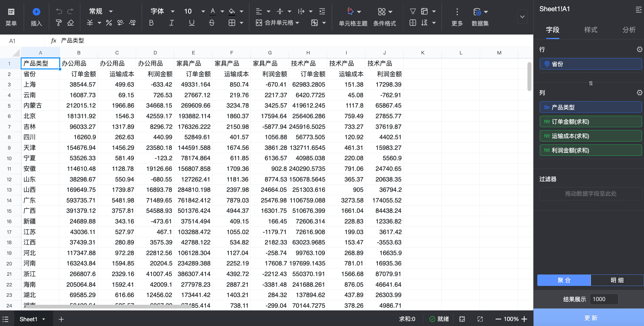The width and height of the screenshot is (644, 326).
Task: Open the row settings gear icon
Action: click(639, 49)
